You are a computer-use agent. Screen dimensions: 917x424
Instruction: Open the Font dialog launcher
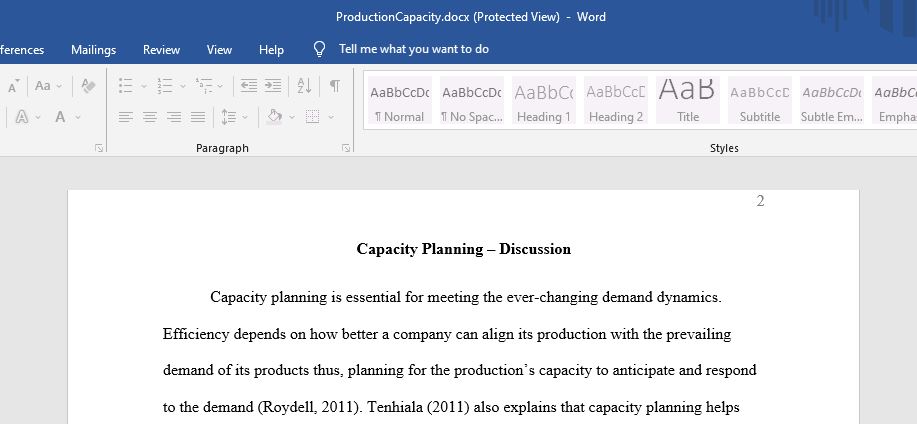[x=99, y=149]
